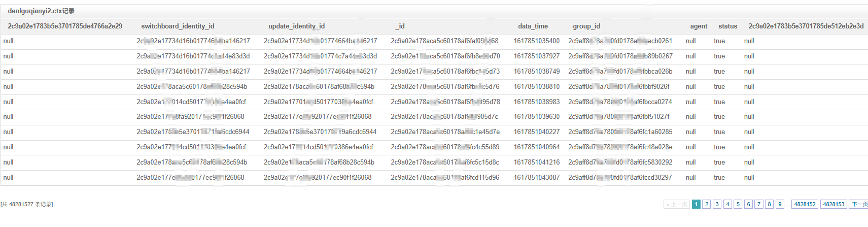The width and height of the screenshot is (868, 227).
Task: Go to page 2 of records
Action: (706, 204)
